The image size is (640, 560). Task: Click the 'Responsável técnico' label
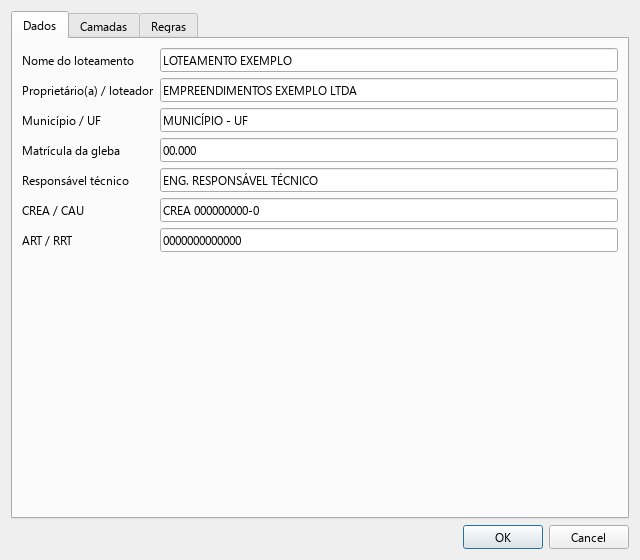pyautogui.click(x=76, y=181)
